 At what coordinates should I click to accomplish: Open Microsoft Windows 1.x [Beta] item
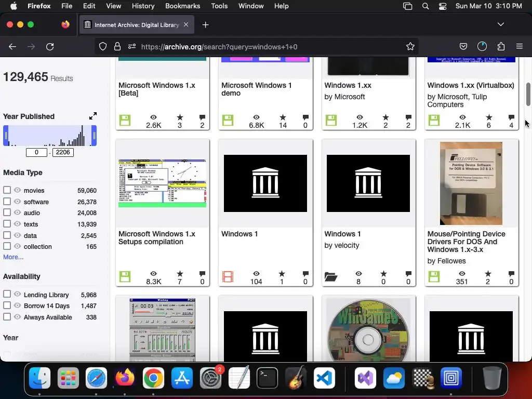(157, 89)
